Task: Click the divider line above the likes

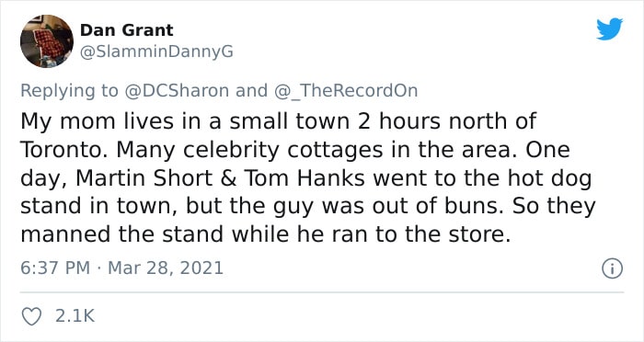Action: pyautogui.click(x=322, y=292)
